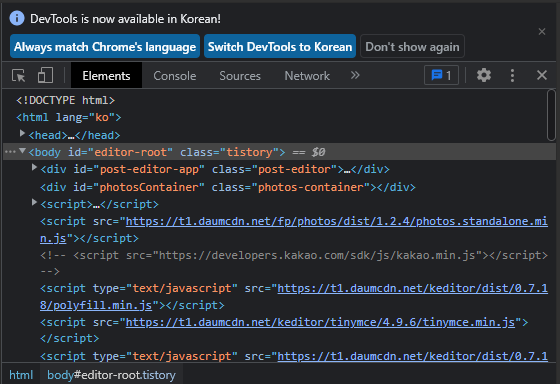Image resolution: width=560 pixels, height=384 pixels.
Task: Toggle the device toolbar icon
Action: (45, 75)
